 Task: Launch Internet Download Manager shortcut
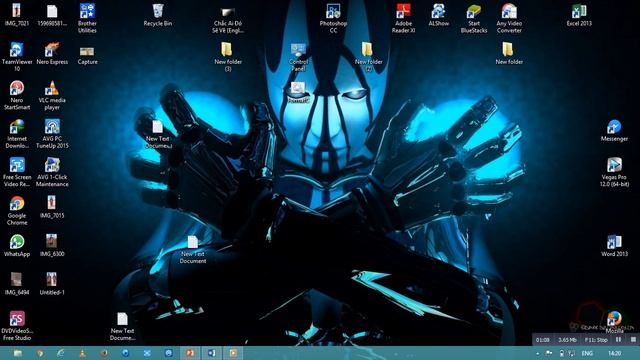(17, 133)
